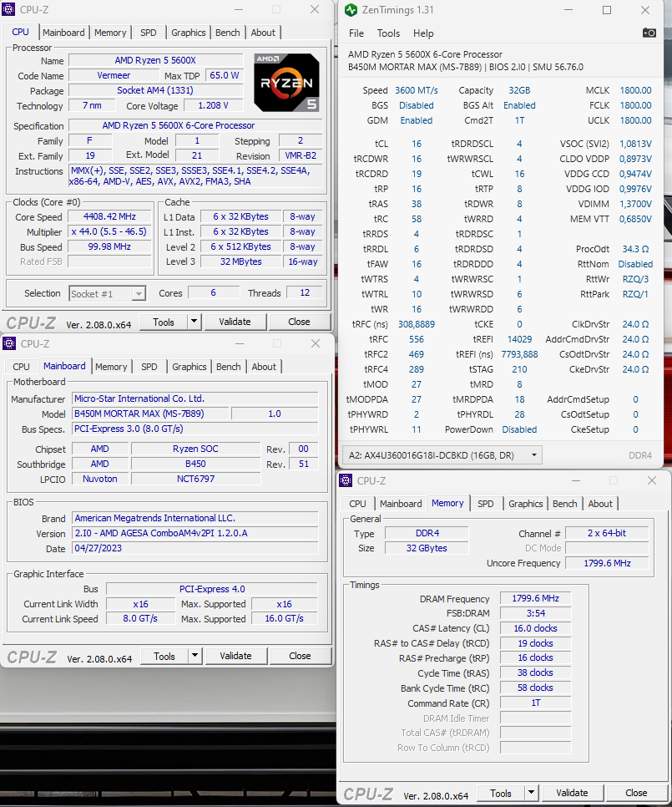Click the Current Link Speed value 8.0 GT/s
The width and height of the screenshot is (672, 807).
click(140, 619)
